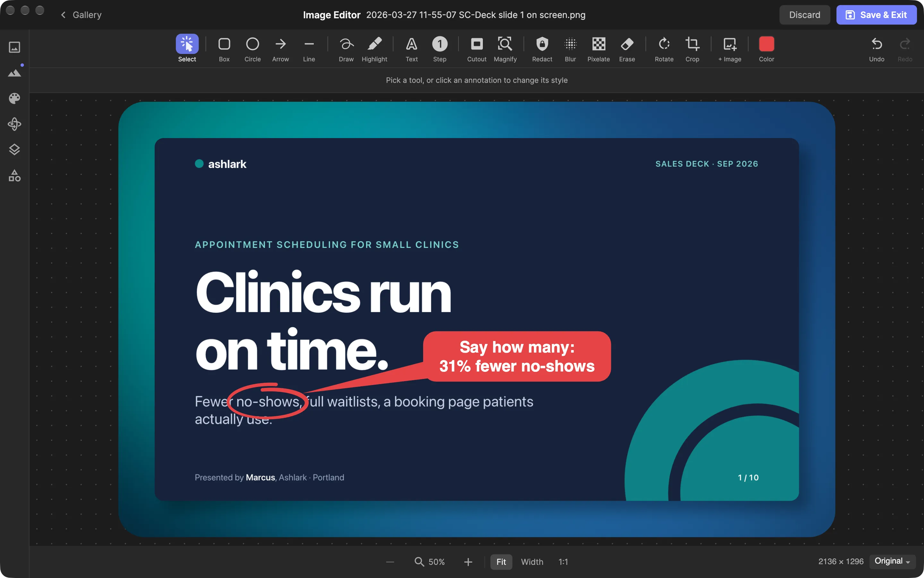Open the palette icon in sidebar
Image resolution: width=924 pixels, height=578 pixels.
14,98
